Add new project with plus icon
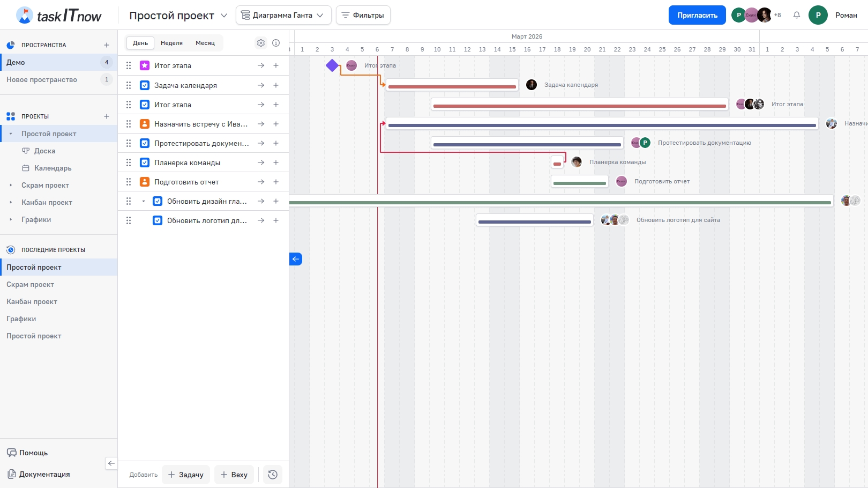This screenshot has width=868, height=488. coord(107,116)
